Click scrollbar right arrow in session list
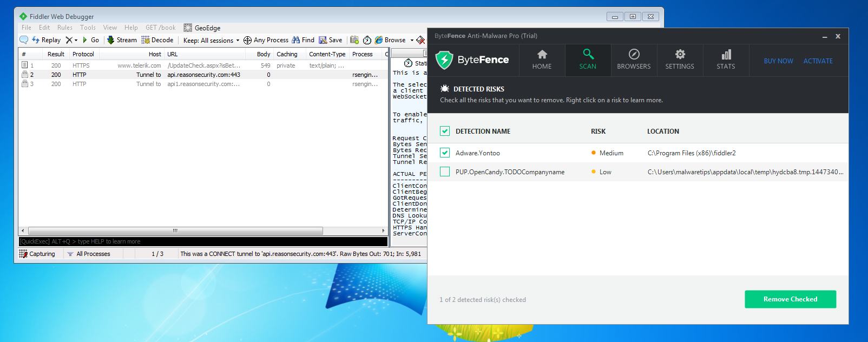This screenshot has height=342, width=868. (384, 231)
